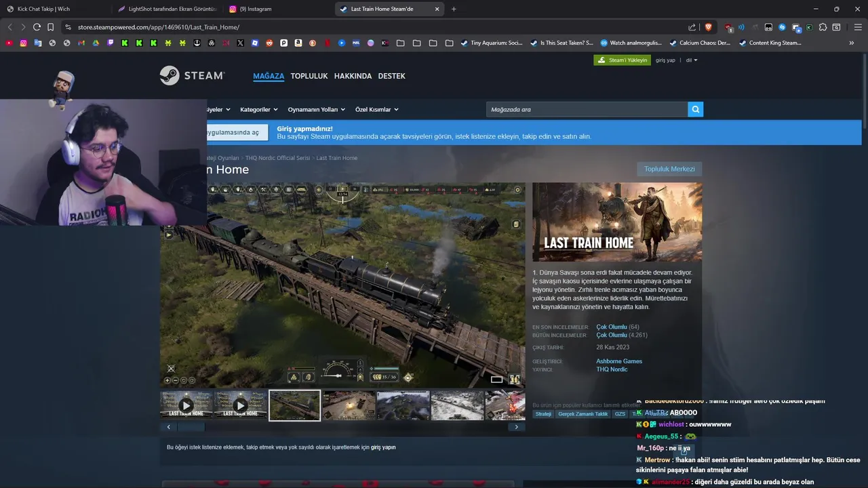Open Tiny Aquarium bookmark
Viewport: 868px width, 488px height.
491,43
